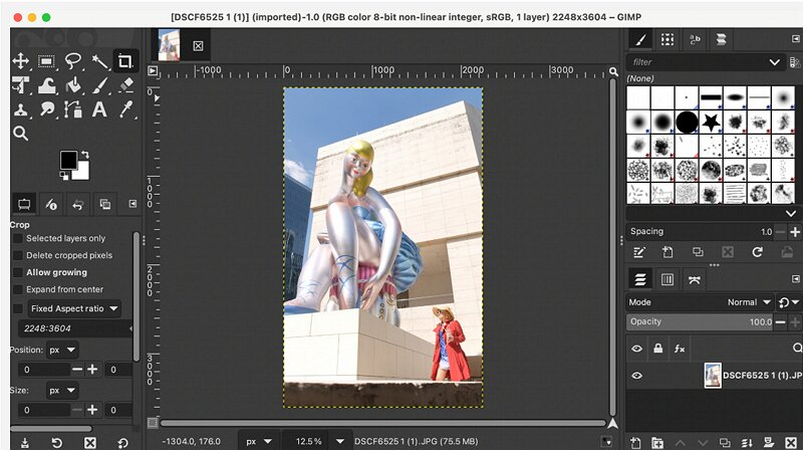This screenshot has width=803, height=450.
Task: Open the Position unit px dropdown
Action: click(62, 350)
